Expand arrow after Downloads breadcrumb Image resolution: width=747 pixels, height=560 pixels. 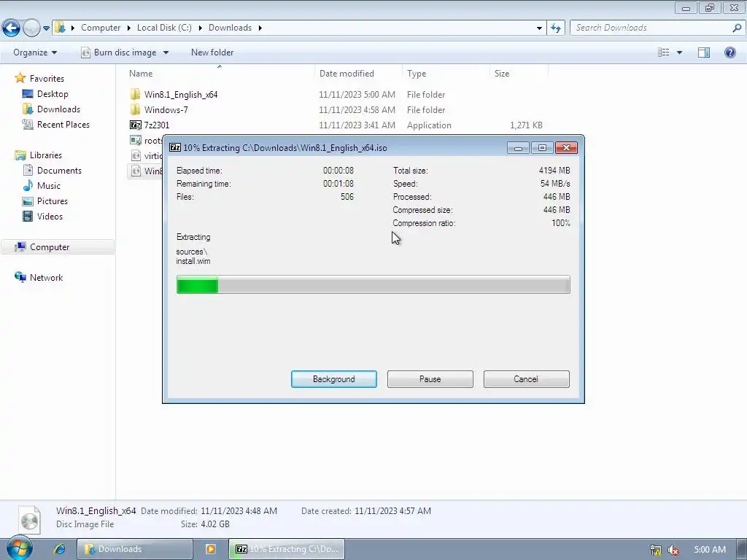(x=260, y=28)
